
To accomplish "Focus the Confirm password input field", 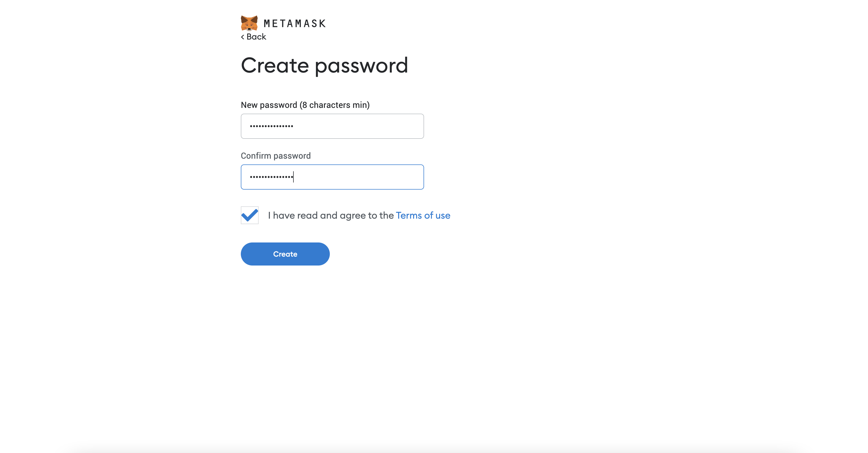I will point(332,177).
